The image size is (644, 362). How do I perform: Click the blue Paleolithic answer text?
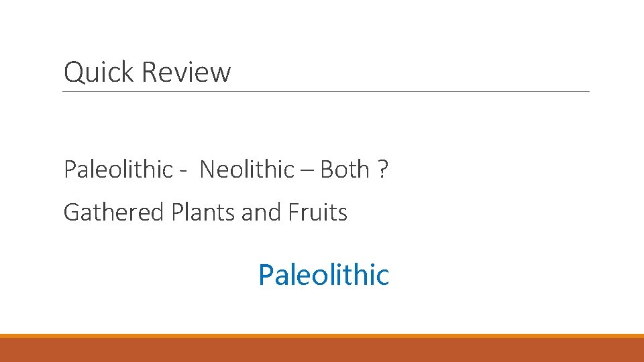323,275
